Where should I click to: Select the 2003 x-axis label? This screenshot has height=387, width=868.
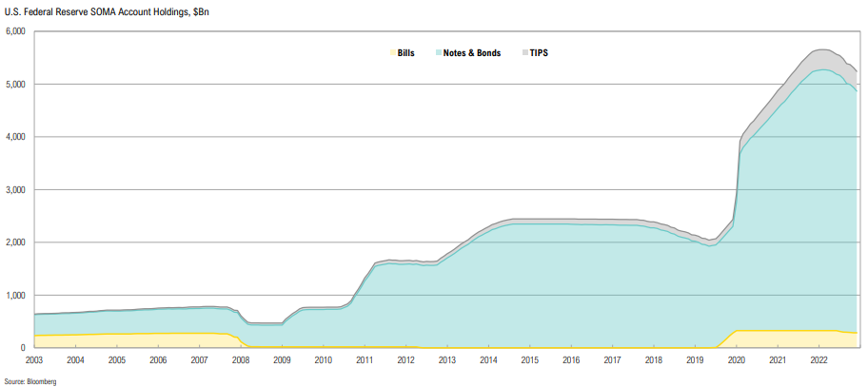33,361
